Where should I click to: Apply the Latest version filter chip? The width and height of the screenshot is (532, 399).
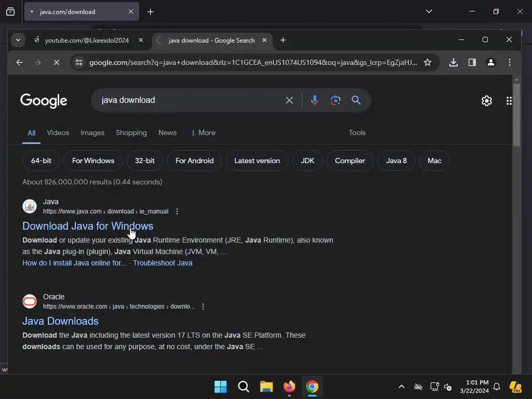(257, 161)
